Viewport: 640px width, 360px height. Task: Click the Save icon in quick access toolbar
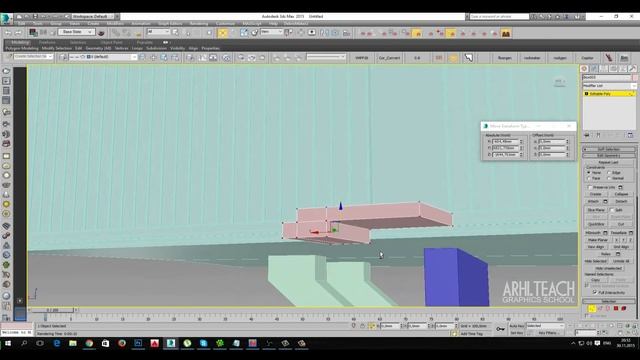(x=35, y=16)
